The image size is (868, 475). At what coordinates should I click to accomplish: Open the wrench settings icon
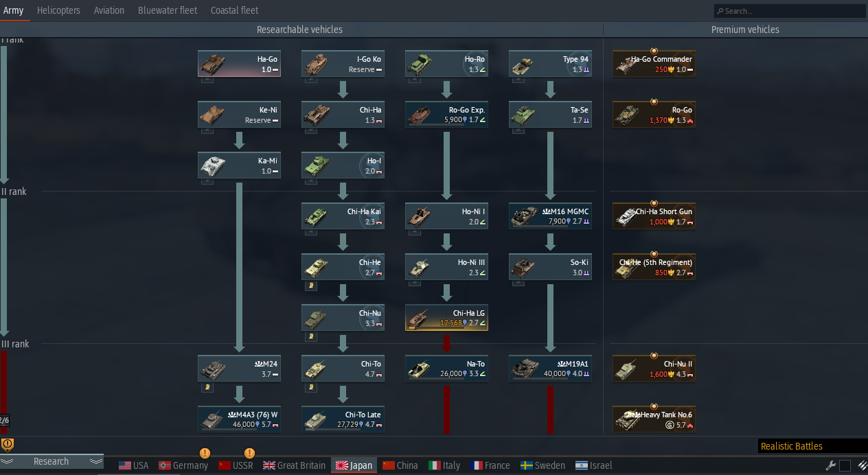tap(830, 465)
